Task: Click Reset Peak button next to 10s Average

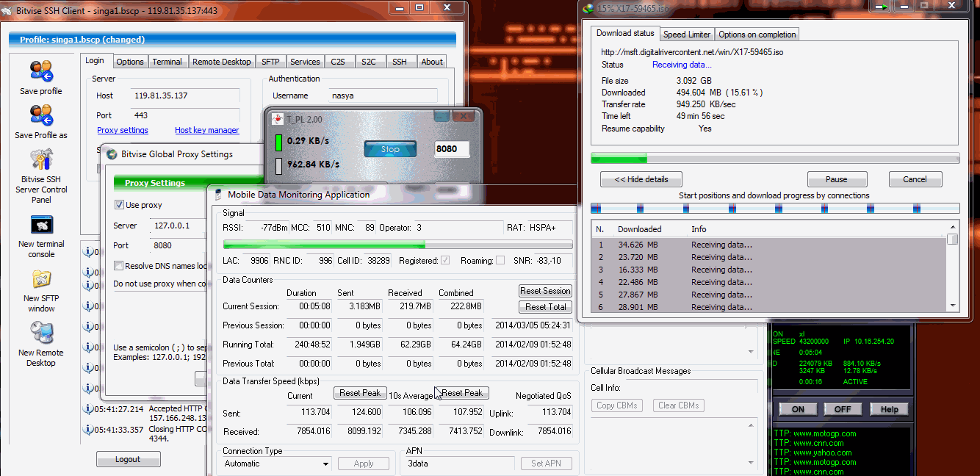Action: click(x=462, y=393)
